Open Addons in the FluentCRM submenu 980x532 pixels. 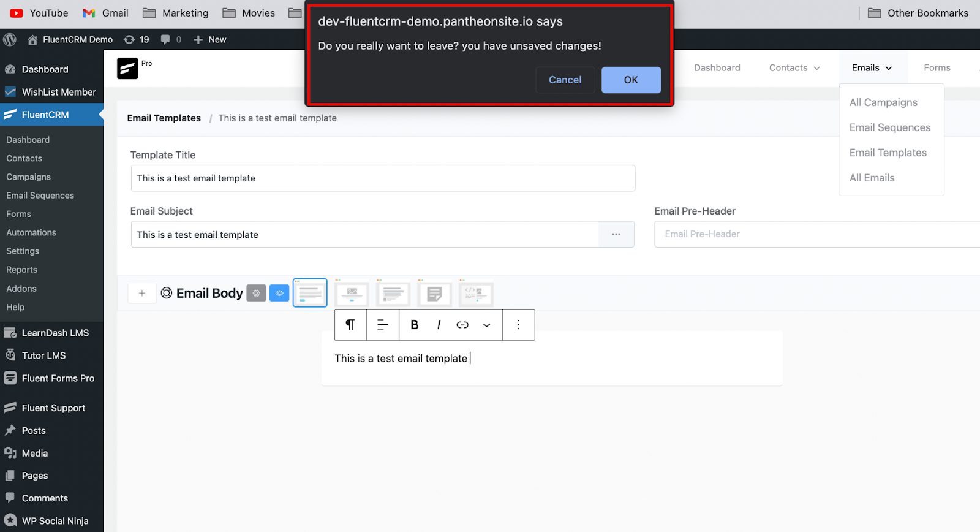point(21,289)
